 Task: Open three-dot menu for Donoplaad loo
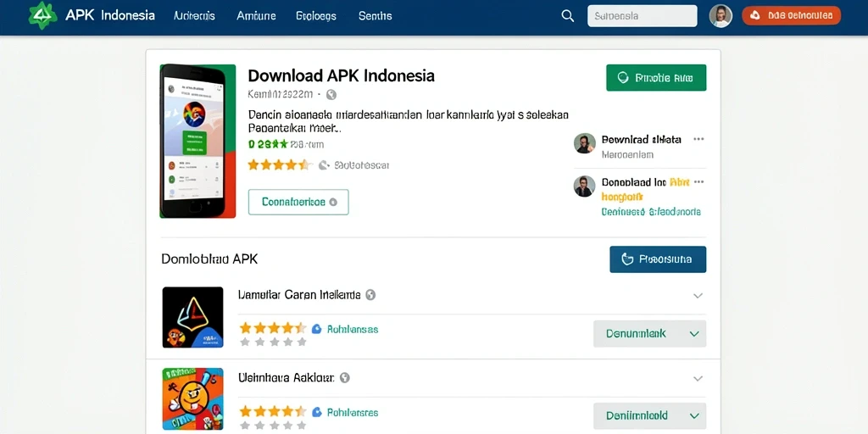click(x=698, y=181)
